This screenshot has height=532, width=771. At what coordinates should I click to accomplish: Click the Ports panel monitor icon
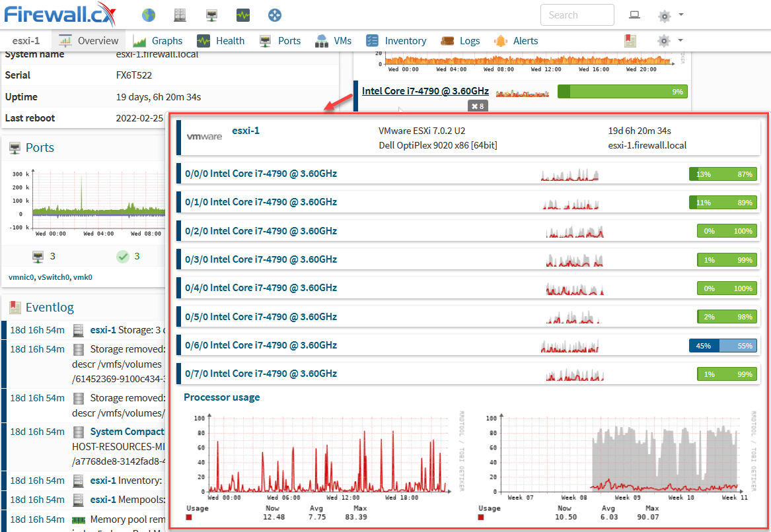15,148
